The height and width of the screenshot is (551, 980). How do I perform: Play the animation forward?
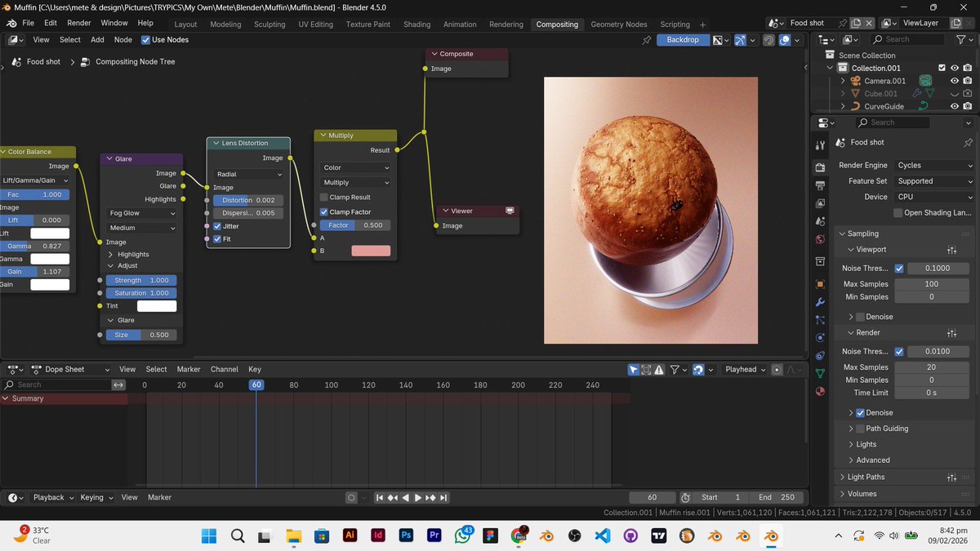coord(418,497)
